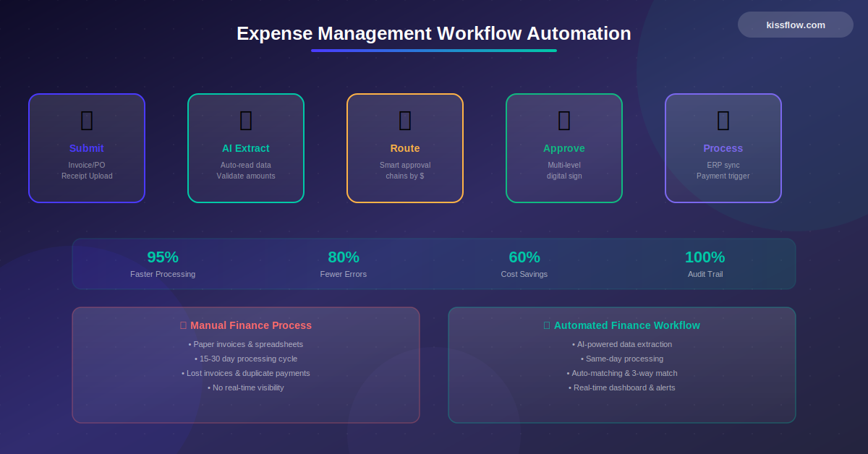Screen dimensions: 868x454
Task: Click 'Auto-matching & 3-way match' bullet
Action: [x=622, y=373]
